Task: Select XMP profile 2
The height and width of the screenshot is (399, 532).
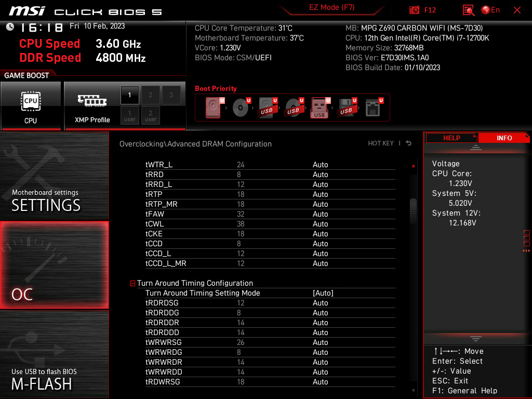Action: tap(150, 95)
